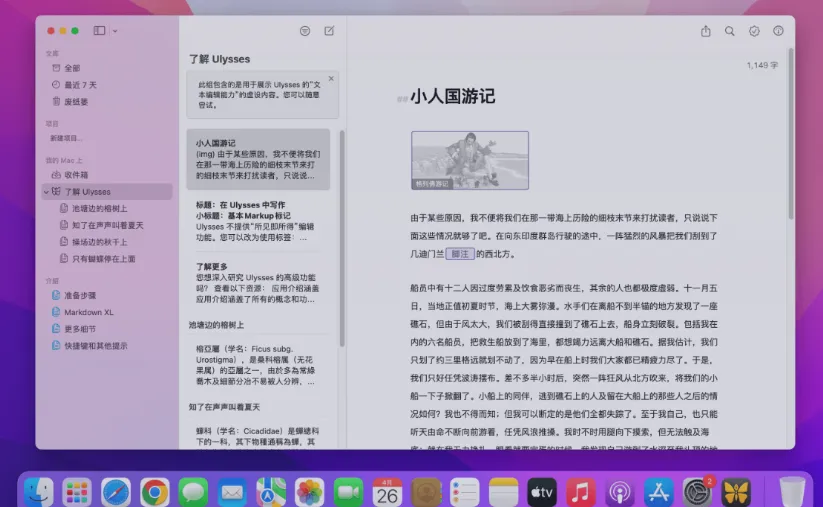This screenshot has width=823, height=507.
Task: Open Calendar from the Dock
Action: pyautogui.click(x=387, y=492)
